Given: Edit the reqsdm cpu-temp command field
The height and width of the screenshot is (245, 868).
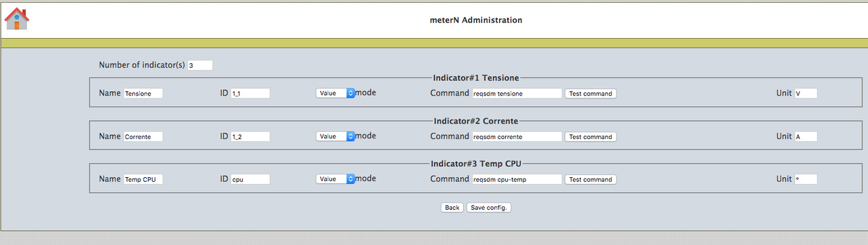Looking at the screenshot, I should [x=517, y=180].
